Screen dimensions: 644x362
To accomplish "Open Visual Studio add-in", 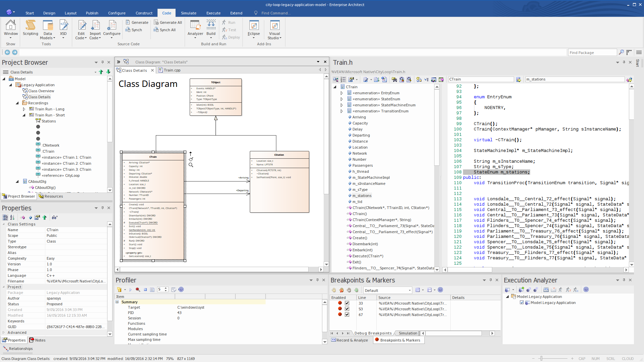I will (x=274, y=30).
